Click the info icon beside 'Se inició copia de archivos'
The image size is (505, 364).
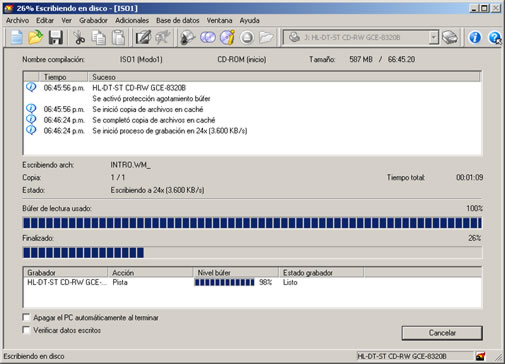[x=31, y=109]
